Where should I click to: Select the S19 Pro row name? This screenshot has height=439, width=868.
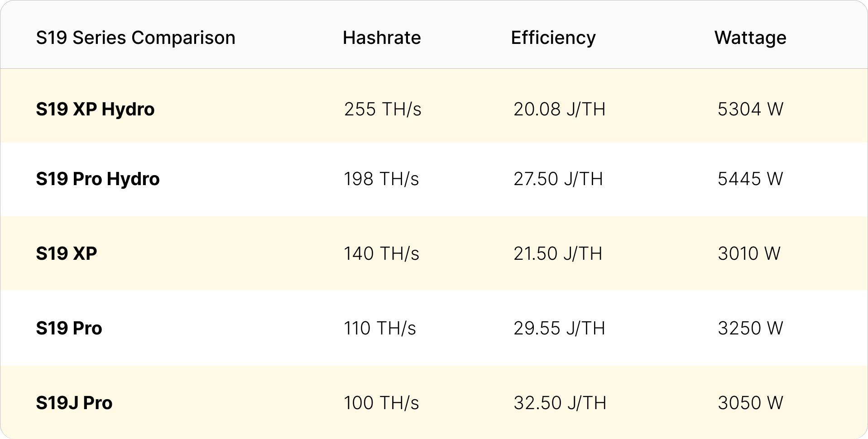click(x=69, y=328)
